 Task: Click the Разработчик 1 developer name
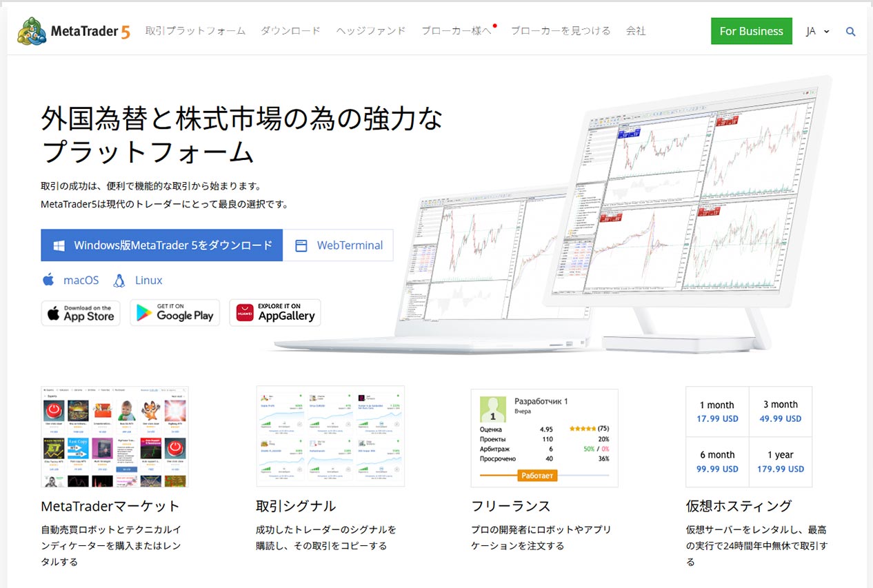[541, 401]
